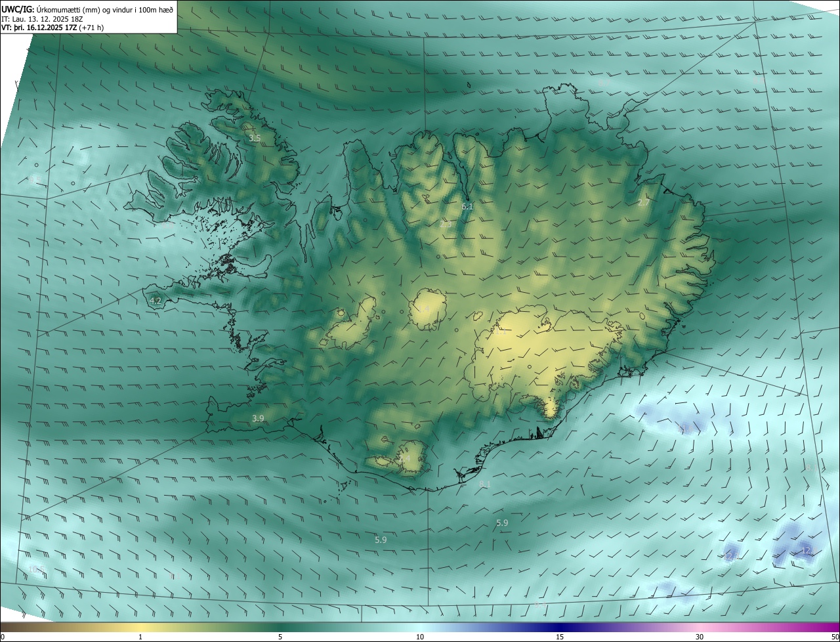Click the colour scale tick labelled 1
840x642 pixels.
point(140,637)
